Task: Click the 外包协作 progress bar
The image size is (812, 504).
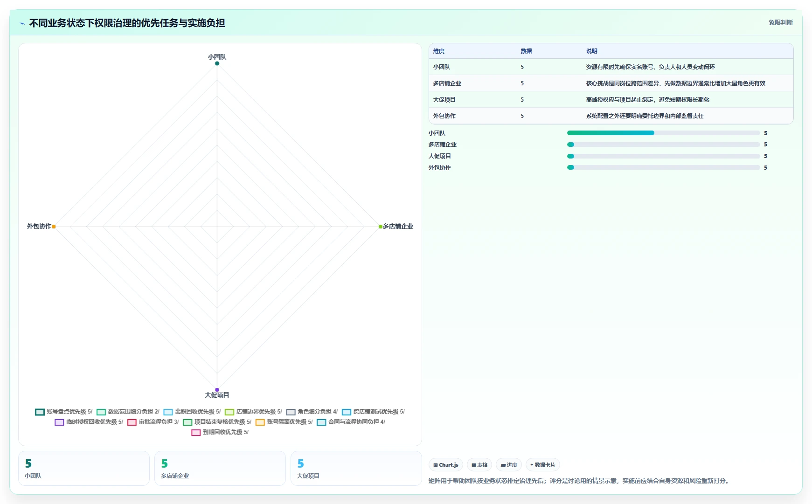Action: 663,167
